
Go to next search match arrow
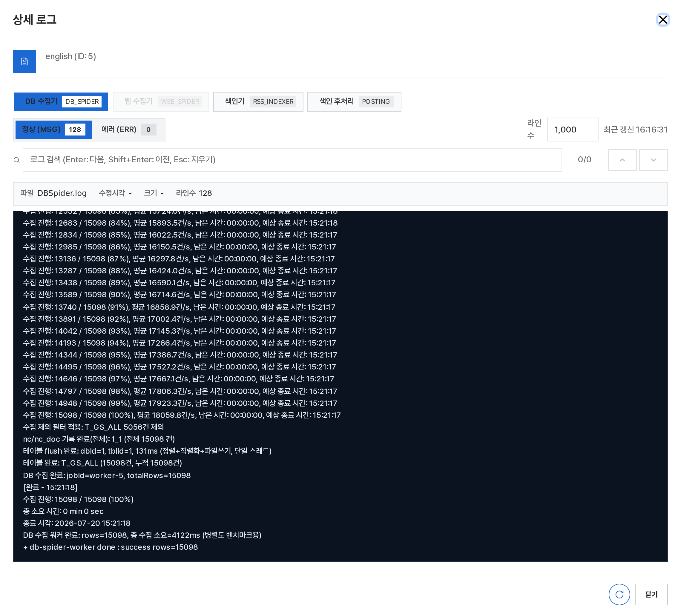(653, 160)
